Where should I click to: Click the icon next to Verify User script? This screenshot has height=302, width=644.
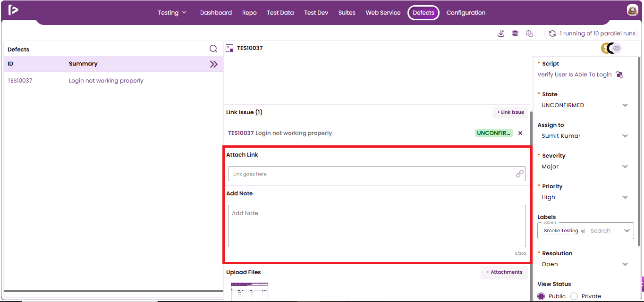pos(619,75)
